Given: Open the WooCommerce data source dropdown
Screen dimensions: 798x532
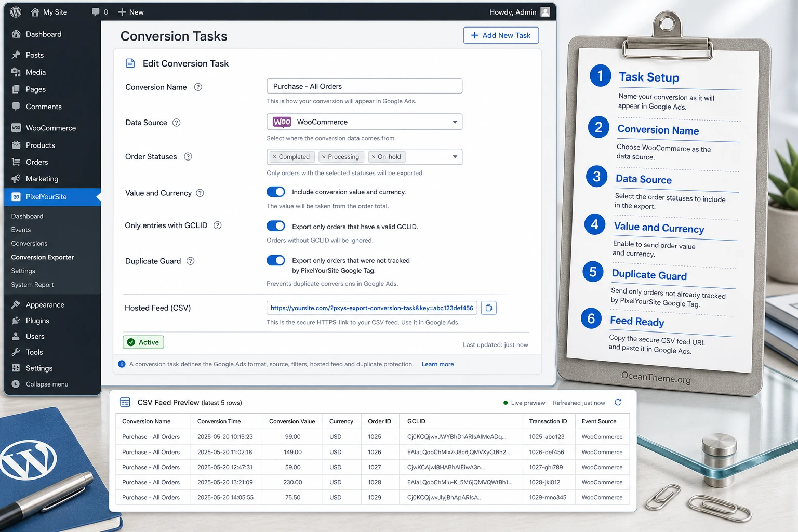Looking at the screenshot, I should 364,122.
